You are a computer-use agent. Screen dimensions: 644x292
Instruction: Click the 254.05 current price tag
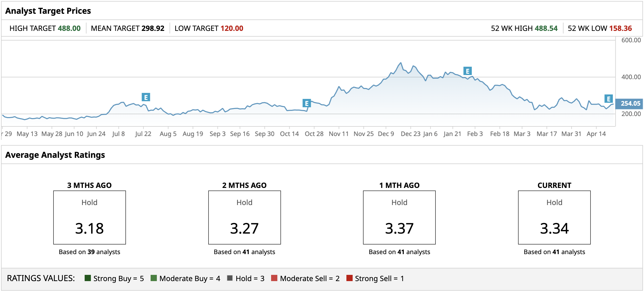(x=630, y=104)
